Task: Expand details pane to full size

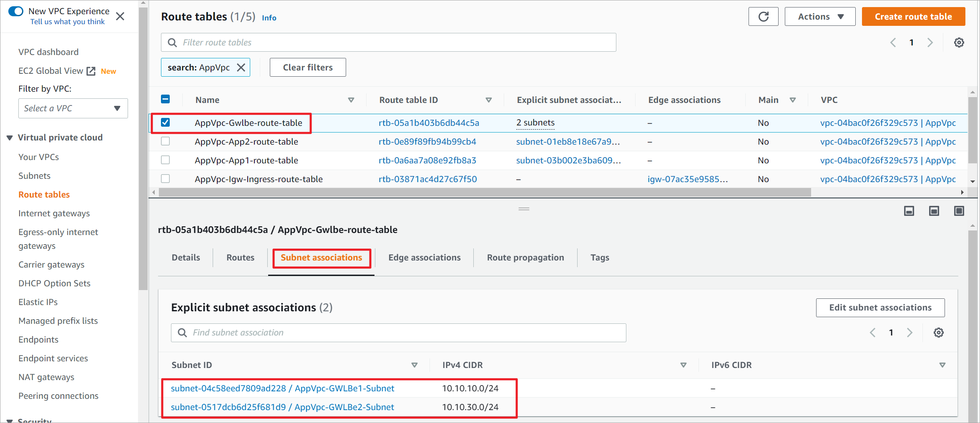Action: coord(959,211)
